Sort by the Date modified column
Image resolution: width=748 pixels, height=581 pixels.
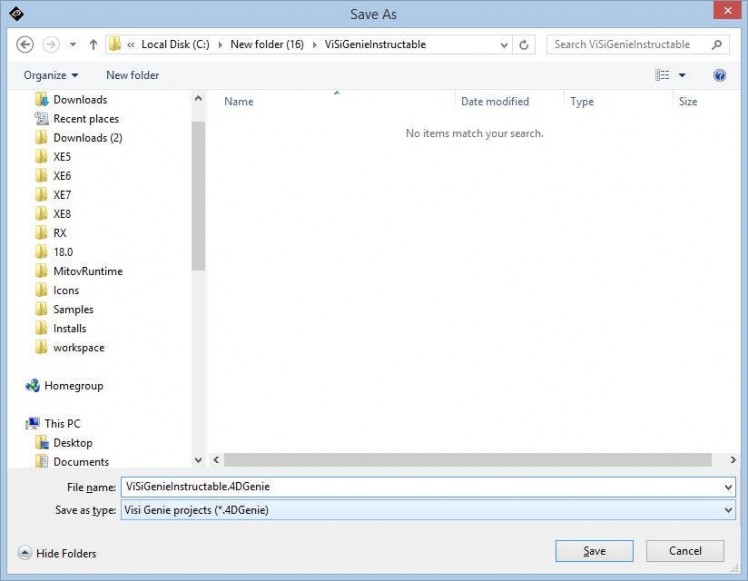[x=495, y=101]
